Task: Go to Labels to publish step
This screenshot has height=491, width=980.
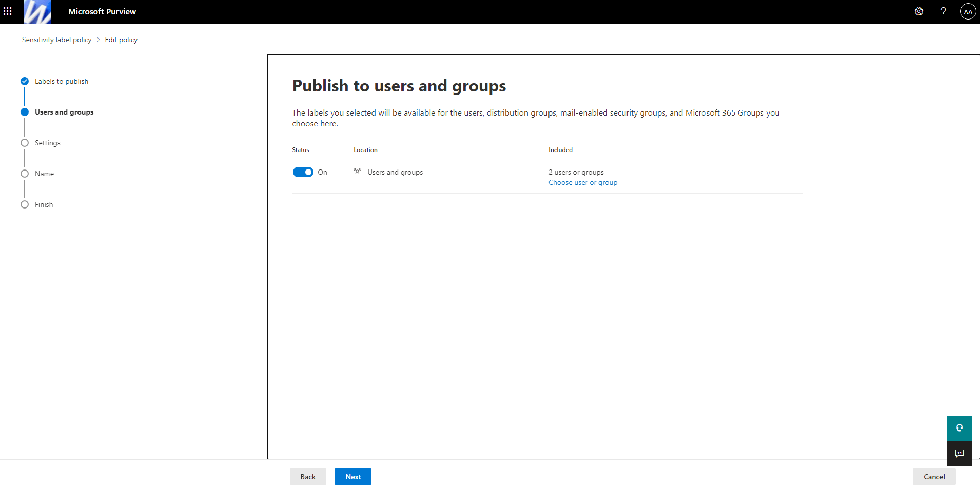Action: click(62, 81)
